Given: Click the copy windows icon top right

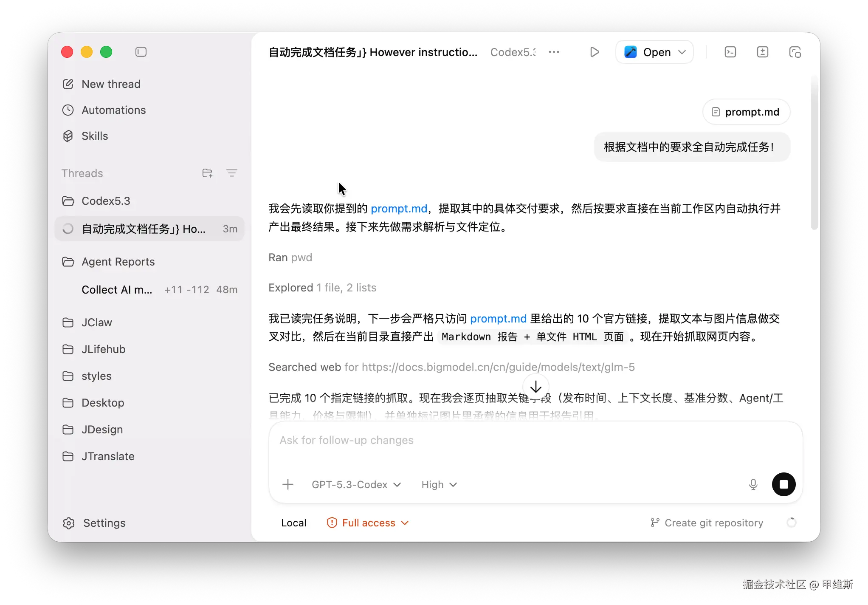Looking at the screenshot, I should 795,52.
